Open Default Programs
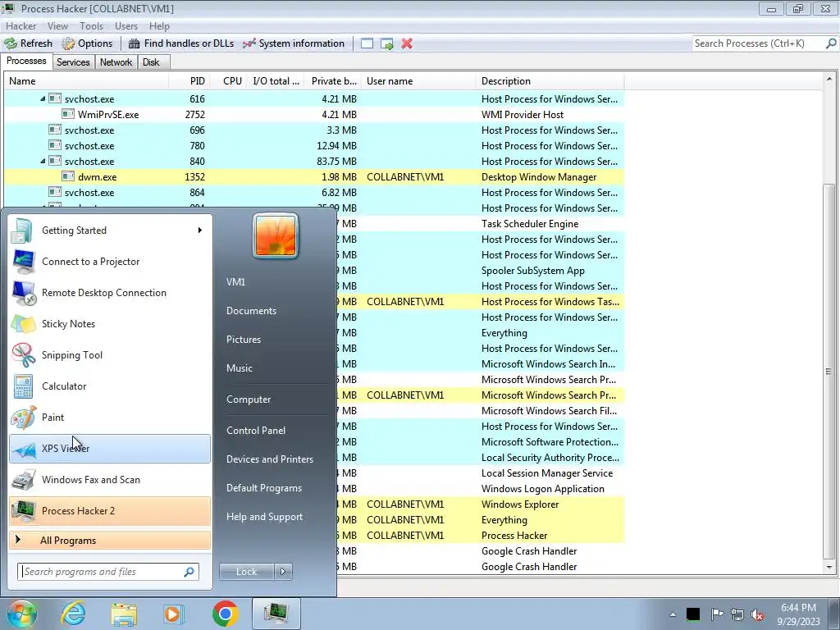 264,488
